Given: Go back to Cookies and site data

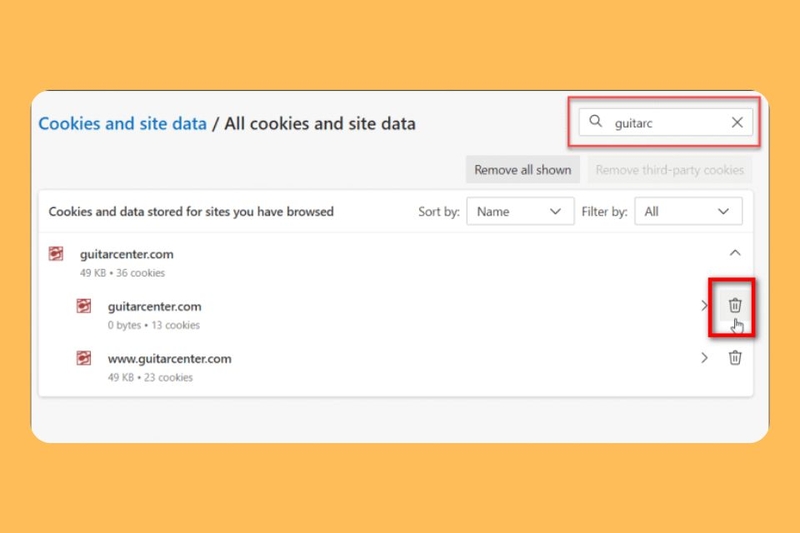Looking at the screenshot, I should [122, 123].
